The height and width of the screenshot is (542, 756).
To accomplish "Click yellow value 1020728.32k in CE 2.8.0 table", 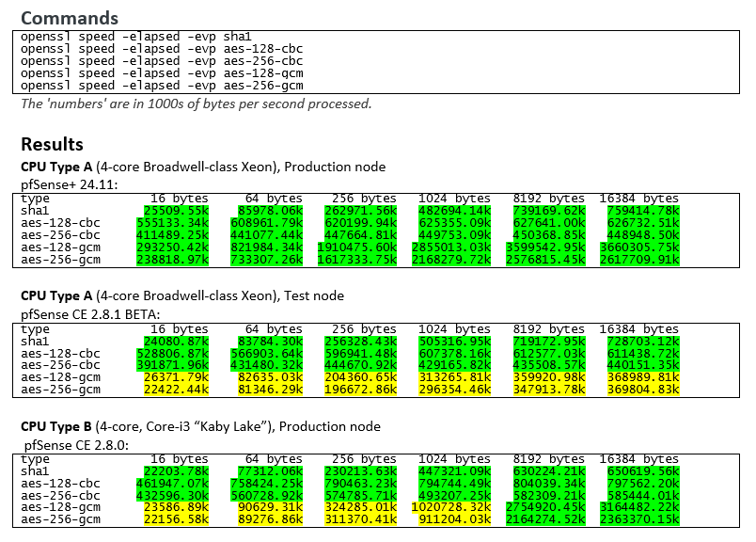I will click(x=451, y=507).
